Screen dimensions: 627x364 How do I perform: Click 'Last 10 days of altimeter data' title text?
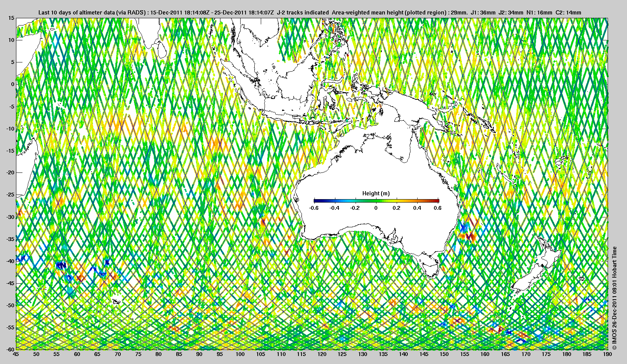tap(77, 13)
